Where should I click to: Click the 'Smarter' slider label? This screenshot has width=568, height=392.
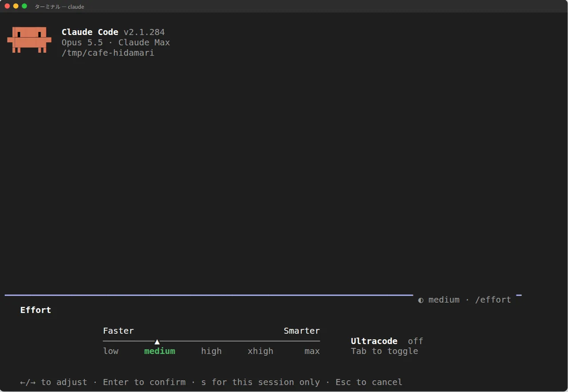(x=302, y=331)
